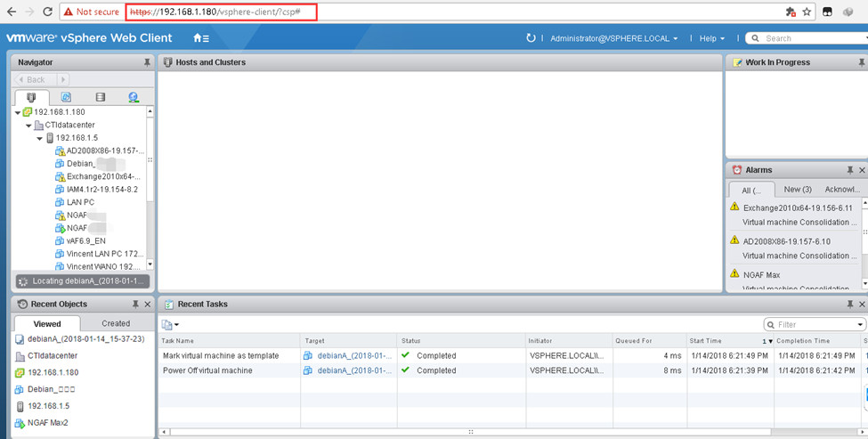Collapse the CTIdatacenter tree node
Image resolution: width=868 pixels, height=439 pixels.
pos(28,126)
